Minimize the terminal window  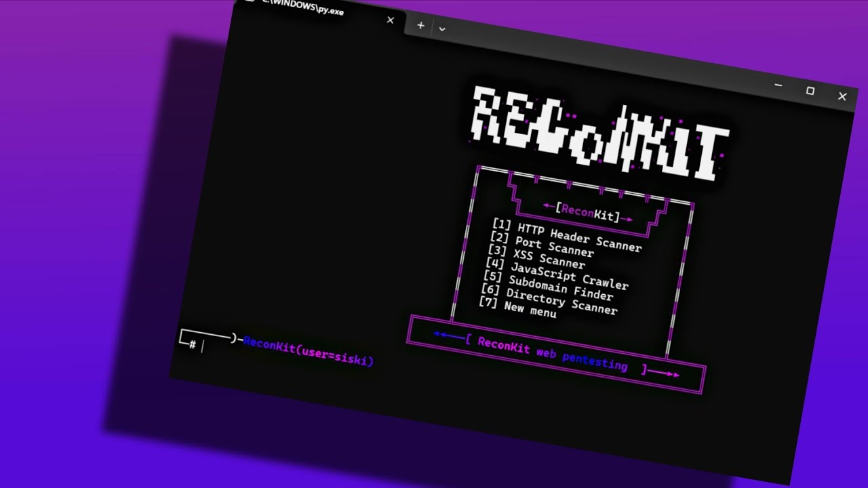pos(778,85)
